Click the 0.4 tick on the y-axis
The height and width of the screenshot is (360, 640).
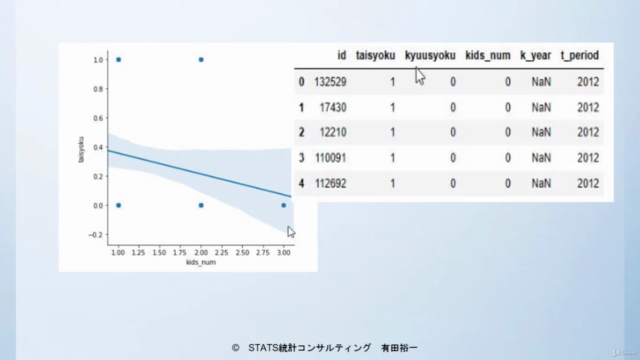point(98,147)
